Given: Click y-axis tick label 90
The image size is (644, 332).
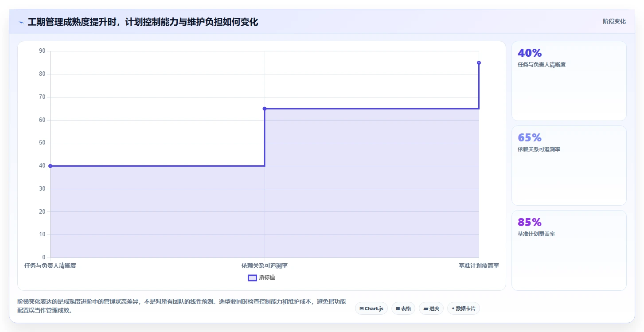Looking at the screenshot, I should pyautogui.click(x=42, y=51).
